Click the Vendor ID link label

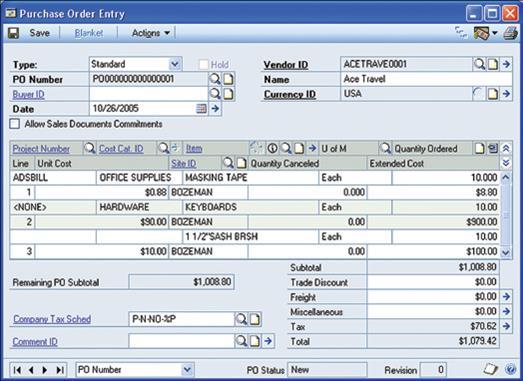[286, 65]
